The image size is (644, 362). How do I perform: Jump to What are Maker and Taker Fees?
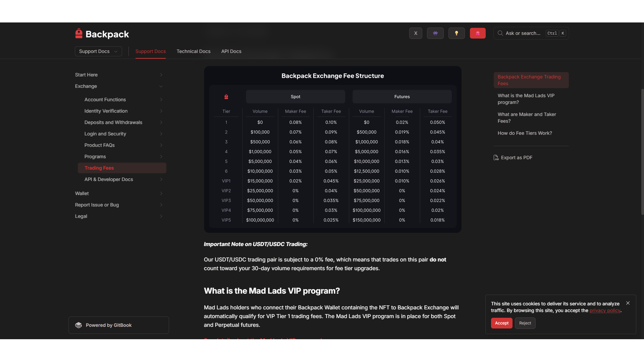(531, 118)
